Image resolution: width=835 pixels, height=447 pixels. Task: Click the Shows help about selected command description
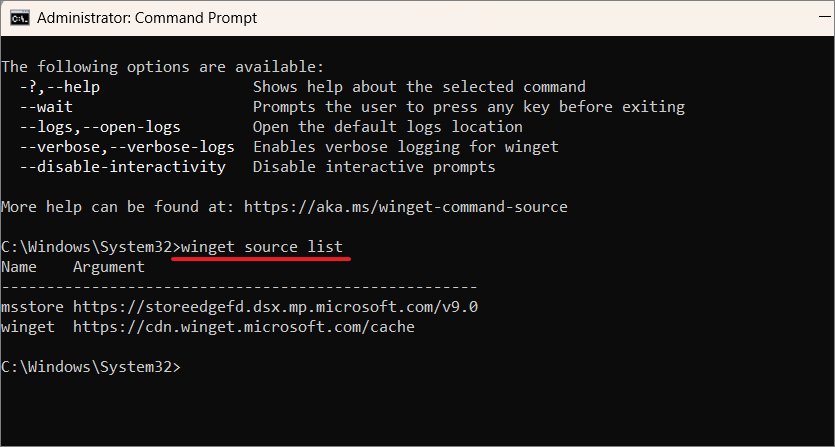pyautogui.click(x=419, y=87)
